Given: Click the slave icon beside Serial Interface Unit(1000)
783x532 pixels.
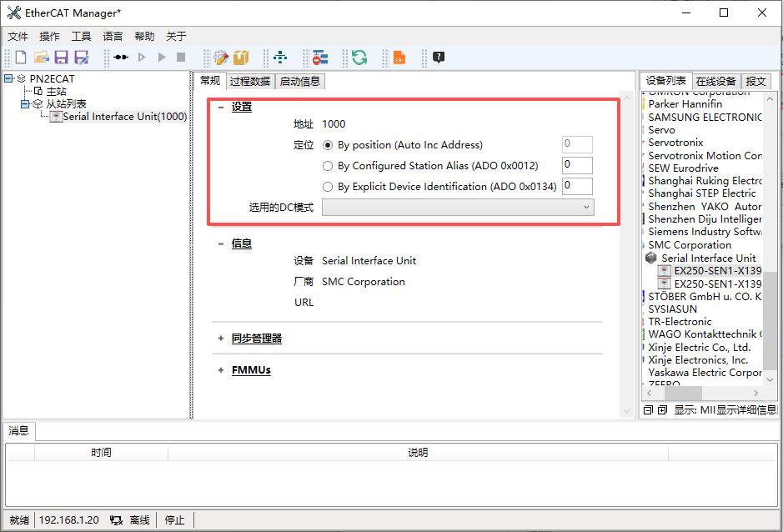Looking at the screenshot, I should [57, 117].
